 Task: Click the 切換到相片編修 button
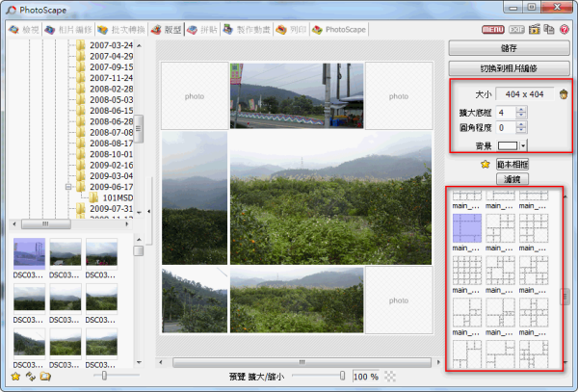click(509, 68)
